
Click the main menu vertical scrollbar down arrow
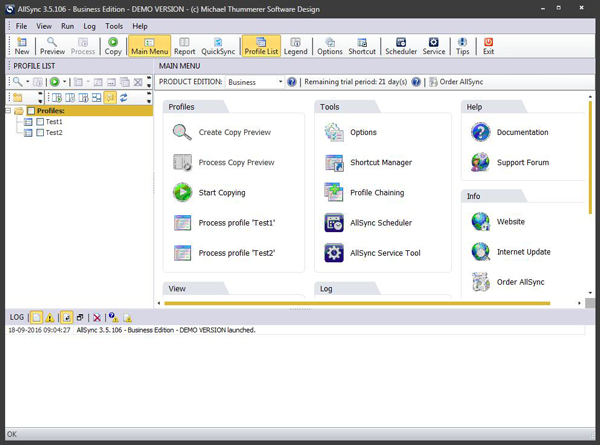(590, 293)
